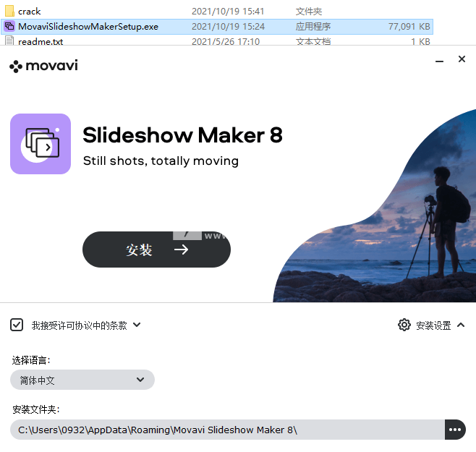This screenshot has width=476, height=452.
Task: Click the 1 KB size of readme.txt
Action: tap(420, 42)
